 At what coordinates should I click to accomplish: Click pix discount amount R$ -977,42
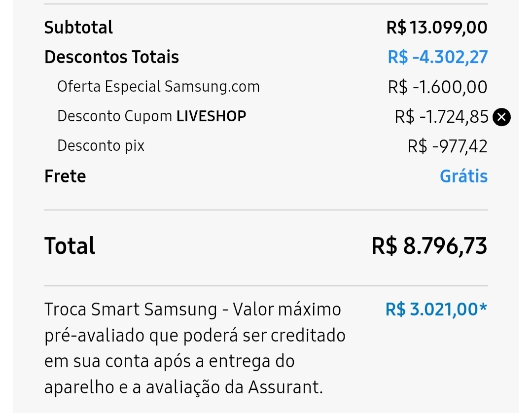(x=447, y=146)
